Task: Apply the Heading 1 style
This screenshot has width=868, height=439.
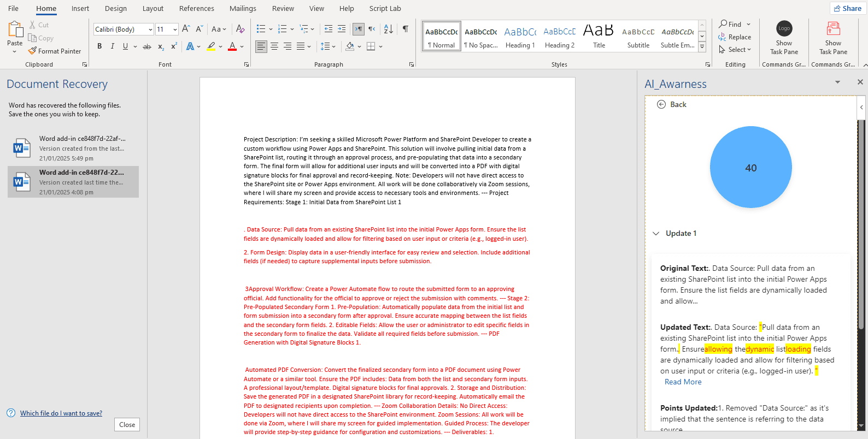Action: pos(520,37)
